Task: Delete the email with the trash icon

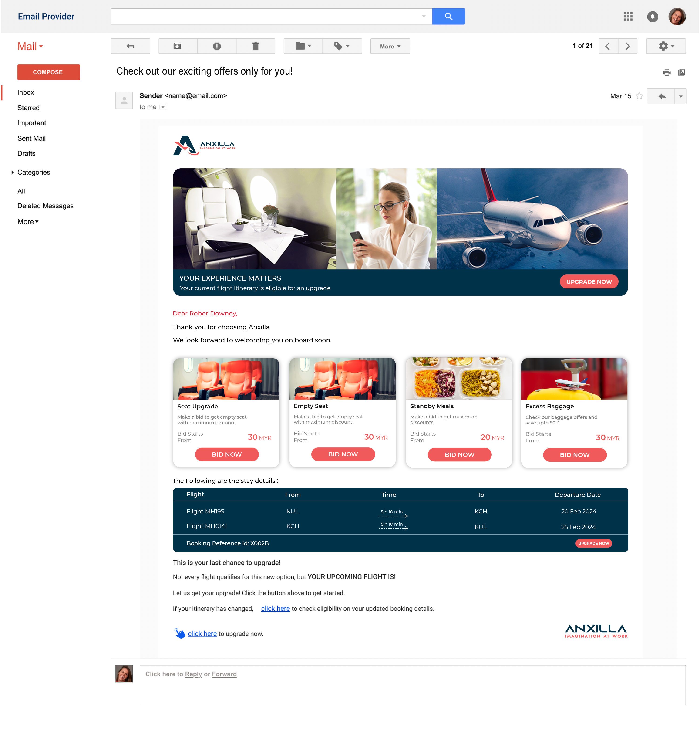Action: pyautogui.click(x=256, y=46)
